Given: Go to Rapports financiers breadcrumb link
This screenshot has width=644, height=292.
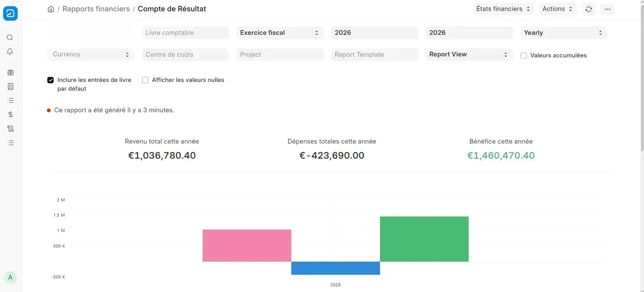Looking at the screenshot, I should click(x=96, y=9).
